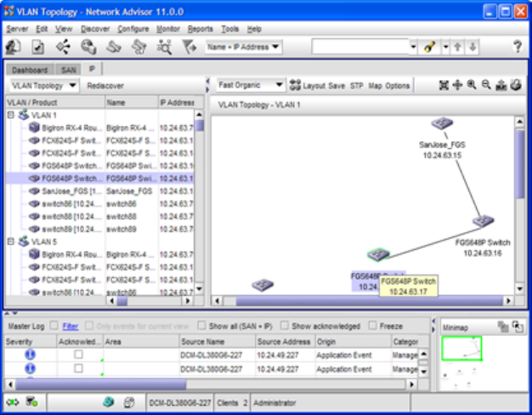Collapse the VLAN 1 tree node

10,115
